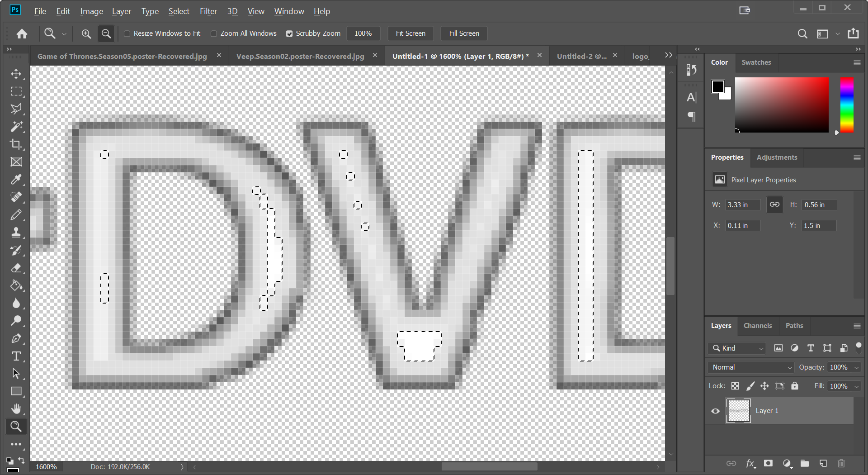This screenshot has width=868, height=475.
Task: Open the Layer menu
Action: (x=121, y=11)
